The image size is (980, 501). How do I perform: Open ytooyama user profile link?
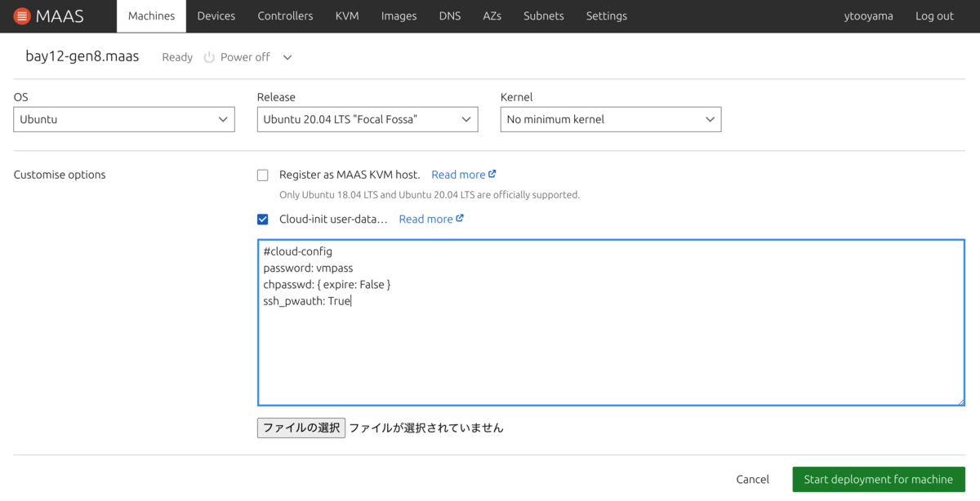coord(869,16)
